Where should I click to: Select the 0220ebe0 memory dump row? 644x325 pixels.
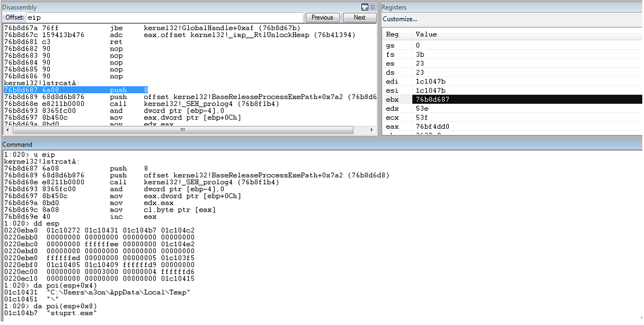tap(99, 258)
